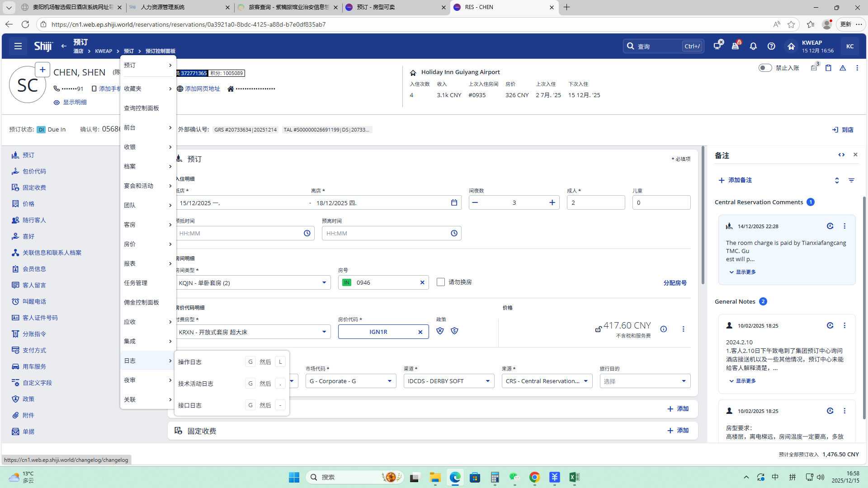This screenshot has height=488, width=868.
Task: Toggle the 禁止入账 switch
Action: coord(765,68)
